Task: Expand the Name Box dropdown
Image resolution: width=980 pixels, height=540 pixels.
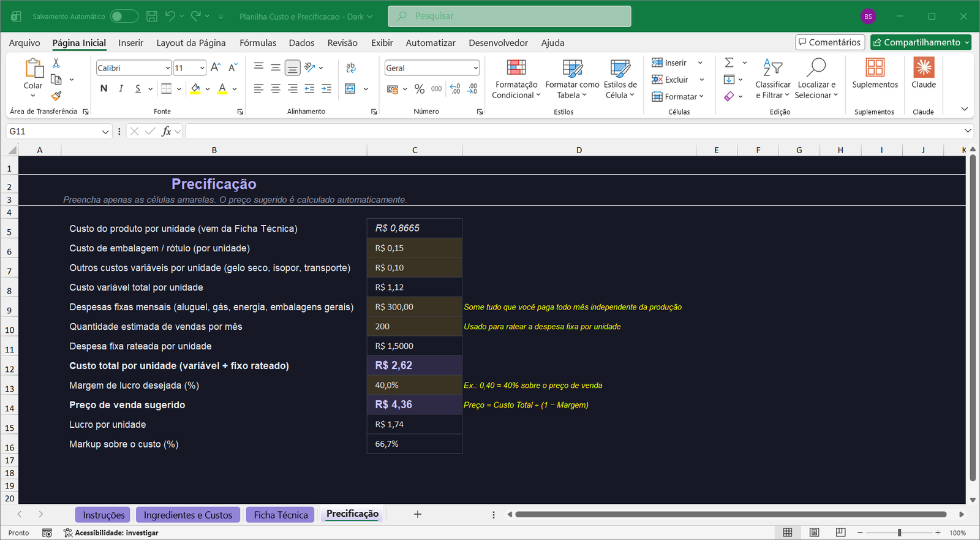Action: coord(105,131)
